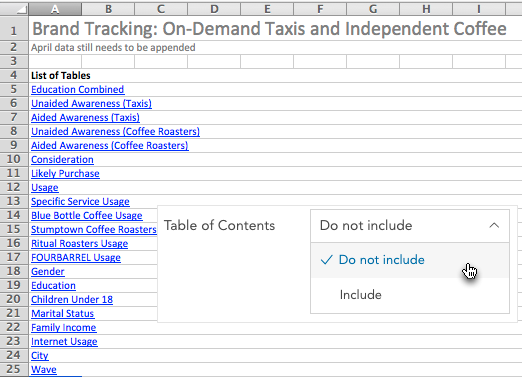Open the Children Under 18 link
The height and width of the screenshot is (377, 522).
[72, 300]
